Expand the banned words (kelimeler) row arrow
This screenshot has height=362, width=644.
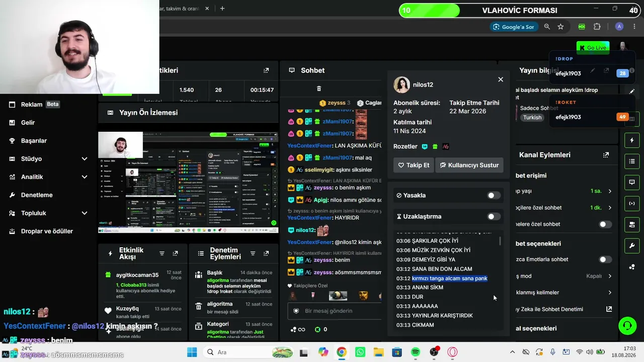610,293
